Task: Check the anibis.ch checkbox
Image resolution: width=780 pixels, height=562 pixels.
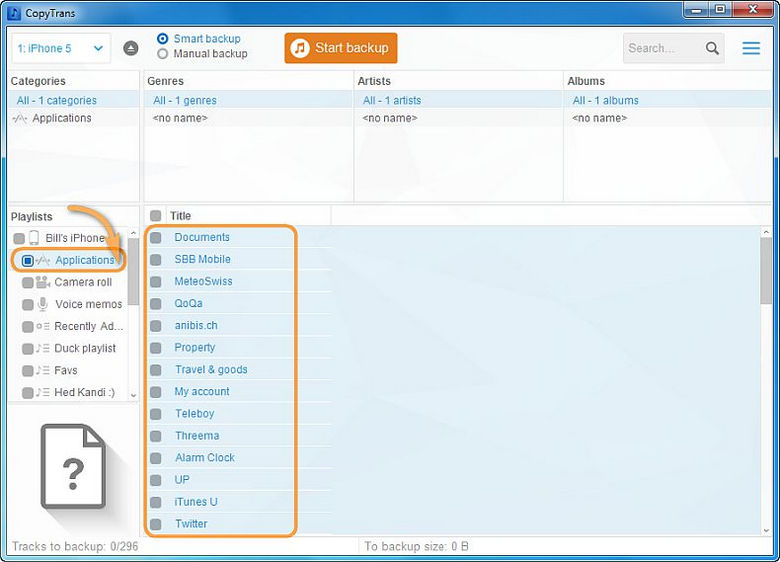Action: 156,326
